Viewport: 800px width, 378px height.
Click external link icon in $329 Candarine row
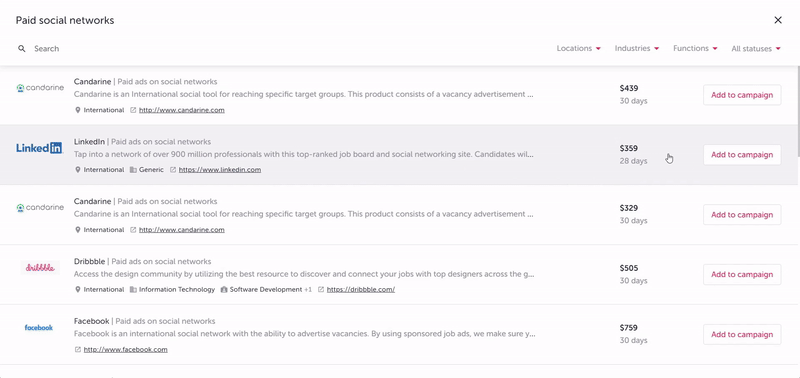click(133, 230)
